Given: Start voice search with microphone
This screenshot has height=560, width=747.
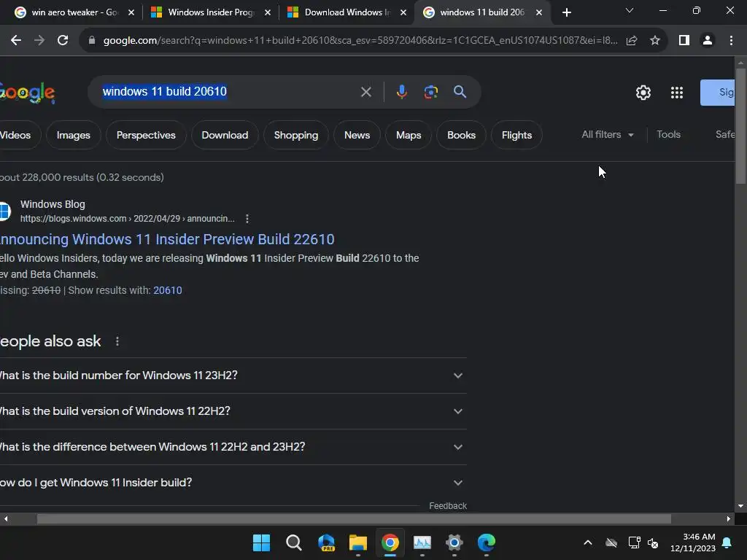Looking at the screenshot, I should (x=402, y=92).
